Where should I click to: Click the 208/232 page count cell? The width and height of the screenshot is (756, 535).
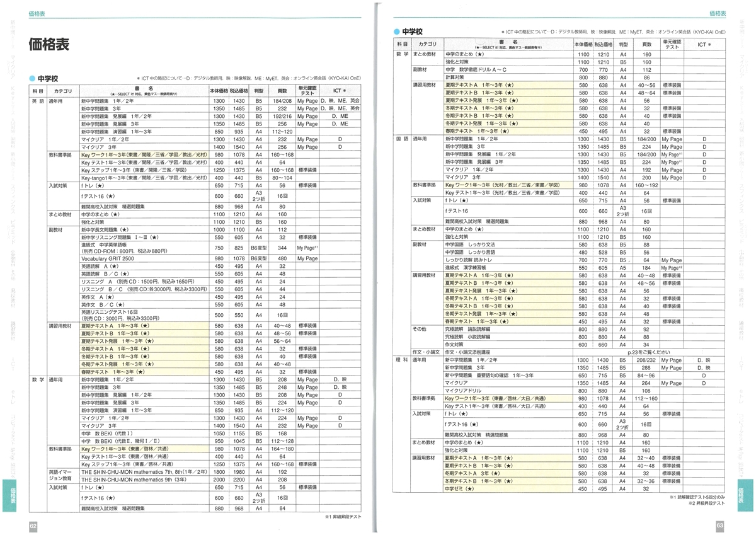pyautogui.click(x=646, y=359)
